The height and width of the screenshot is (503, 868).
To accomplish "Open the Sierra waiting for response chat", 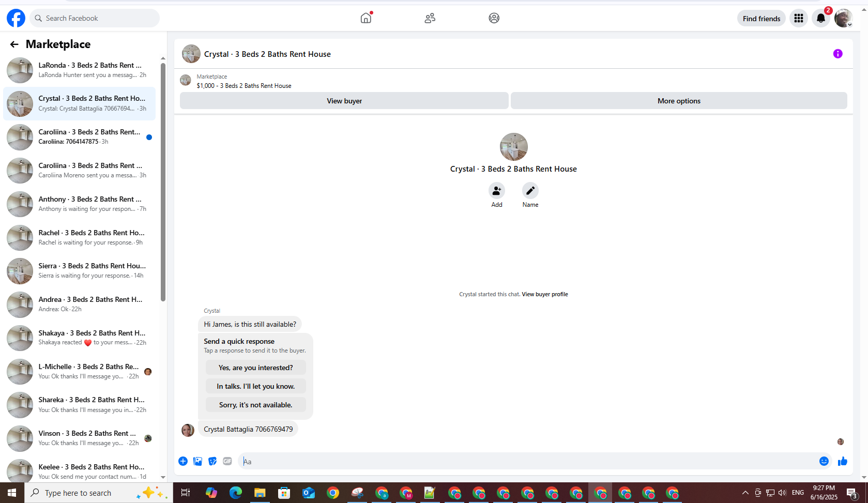I will click(x=80, y=270).
